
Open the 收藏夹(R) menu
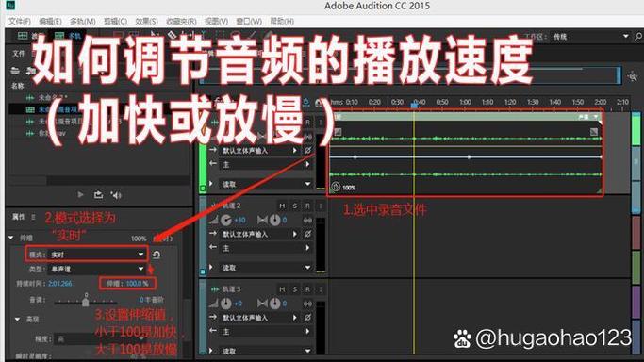[x=181, y=21]
